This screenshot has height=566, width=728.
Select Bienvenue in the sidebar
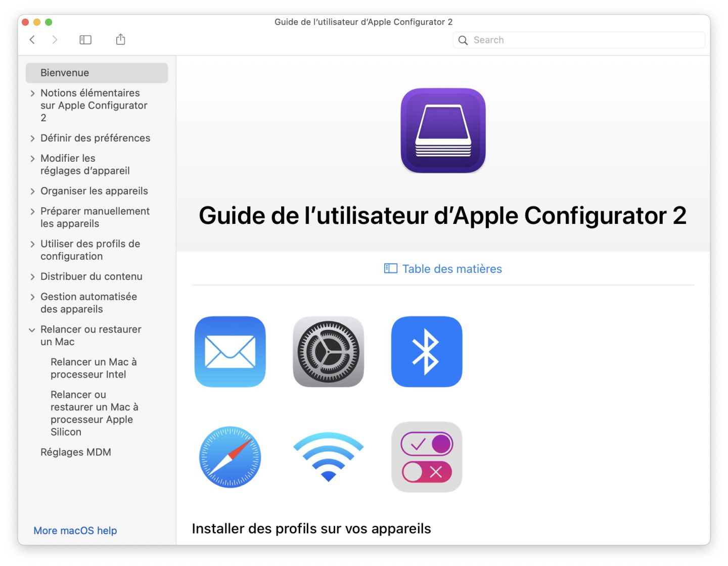[97, 73]
